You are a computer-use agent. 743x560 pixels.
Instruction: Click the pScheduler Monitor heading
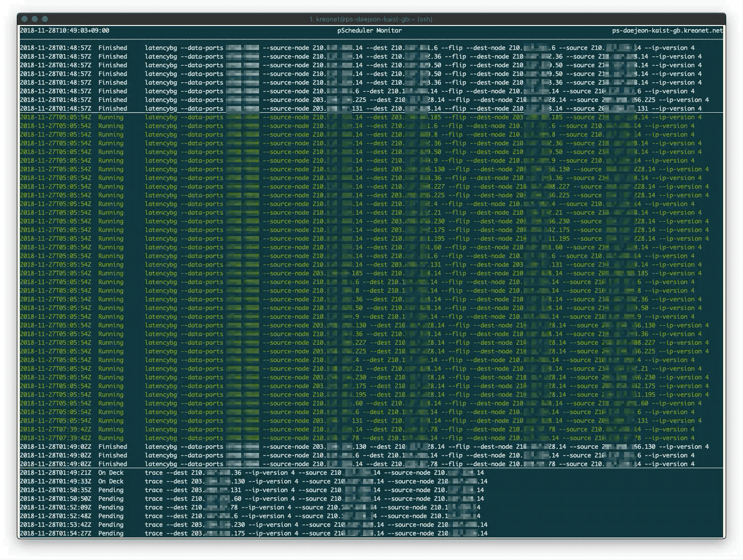pos(369,31)
